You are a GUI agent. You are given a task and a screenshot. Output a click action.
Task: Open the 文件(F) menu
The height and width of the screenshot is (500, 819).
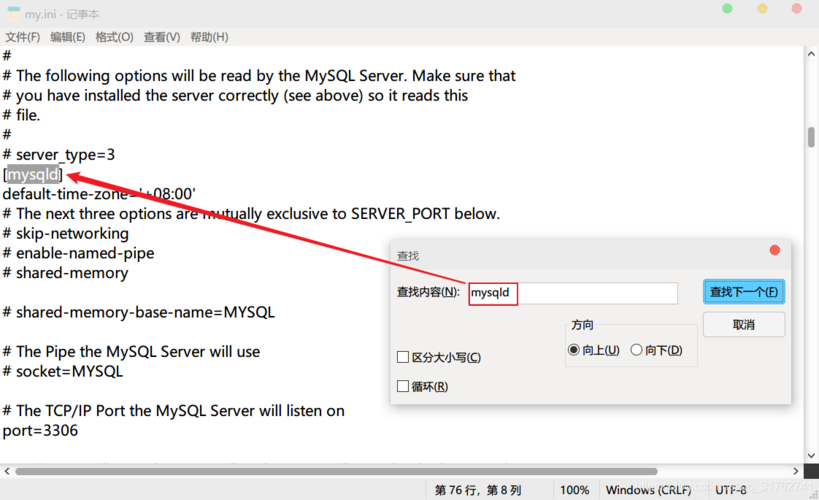(22, 37)
